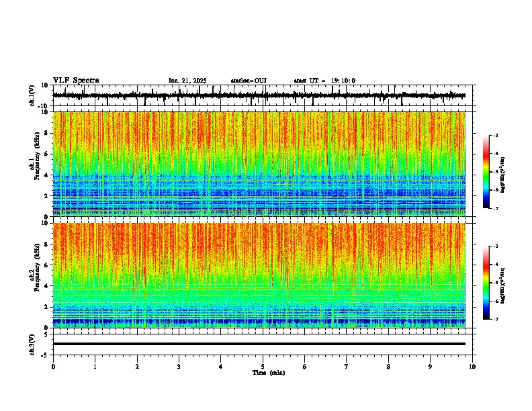Click time axis tick label "7"
532x411 pixels.
(x=347, y=367)
